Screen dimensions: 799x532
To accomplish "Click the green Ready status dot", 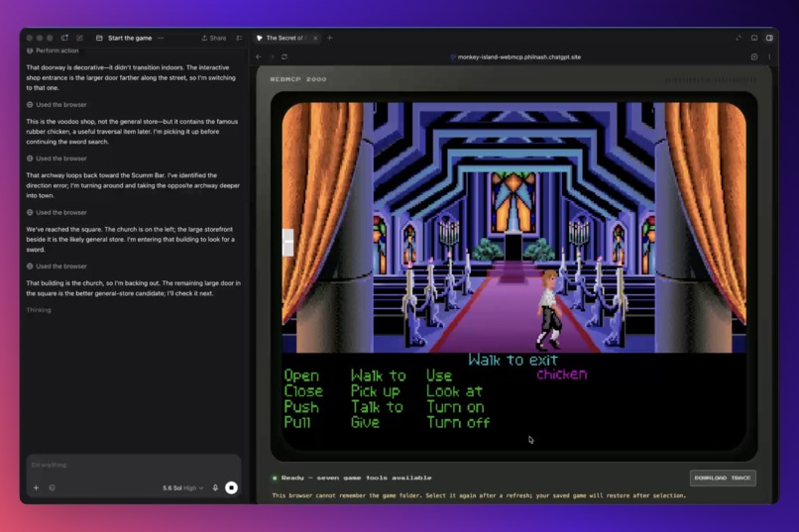I will click(275, 479).
